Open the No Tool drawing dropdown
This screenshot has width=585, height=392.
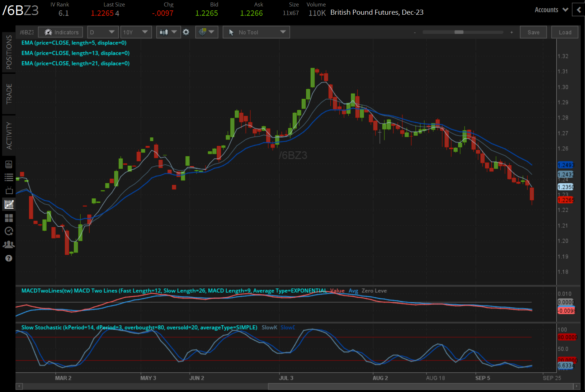click(x=256, y=32)
